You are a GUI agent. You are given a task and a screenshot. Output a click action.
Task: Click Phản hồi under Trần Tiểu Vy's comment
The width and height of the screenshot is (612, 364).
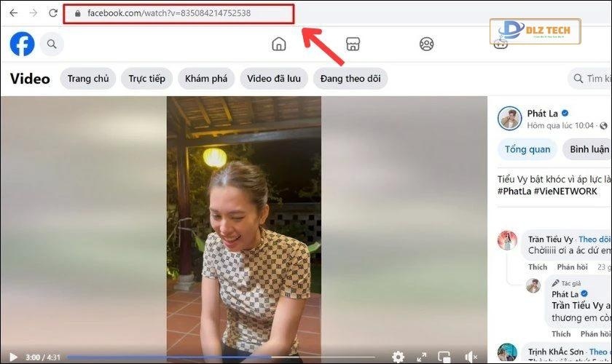572,267
